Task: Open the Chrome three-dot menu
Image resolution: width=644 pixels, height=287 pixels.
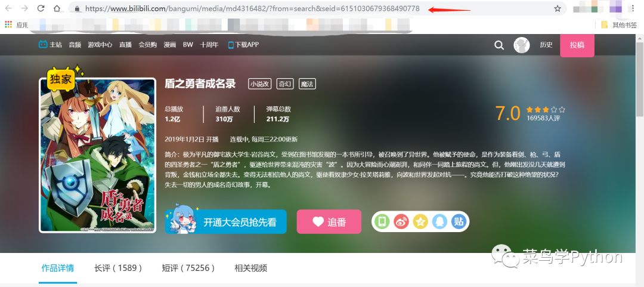Action: [x=633, y=8]
